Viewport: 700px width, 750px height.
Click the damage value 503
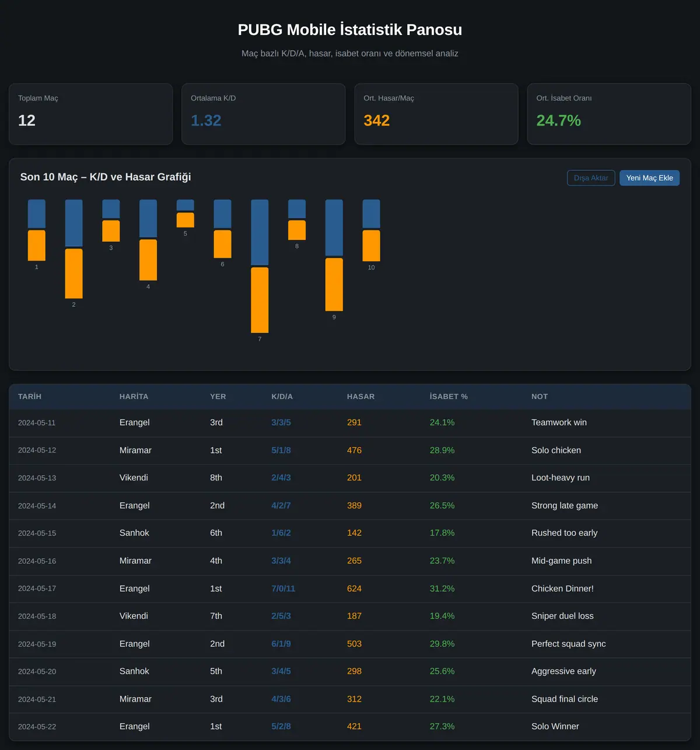(x=354, y=644)
